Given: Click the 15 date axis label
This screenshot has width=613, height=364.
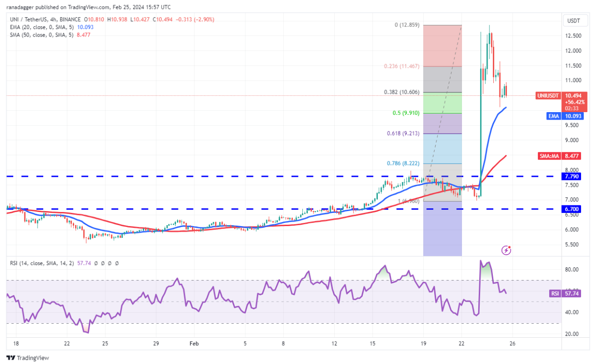Looking at the screenshot, I should [372, 343].
